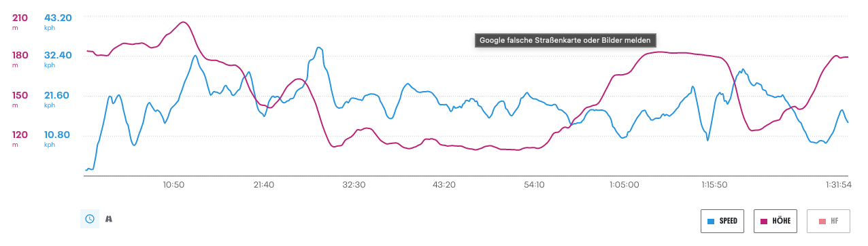The height and width of the screenshot is (246, 868).
Task: Select the 32:30 time axis label
Action: click(354, 185)
